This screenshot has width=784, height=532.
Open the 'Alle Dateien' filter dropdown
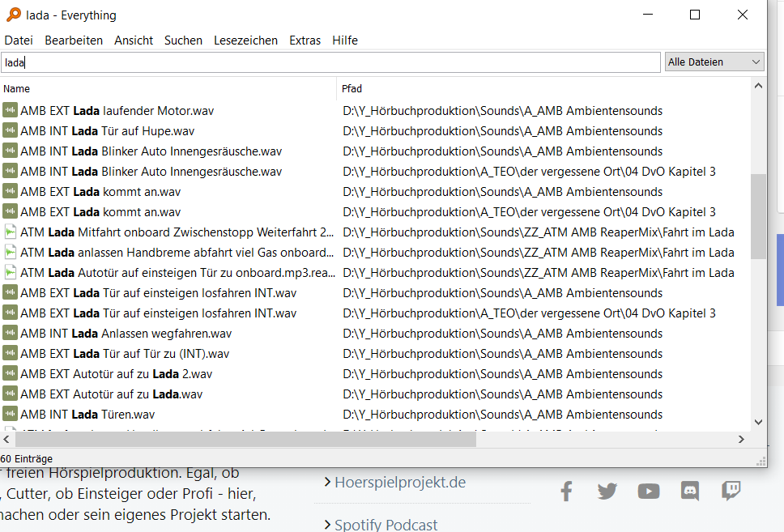tap(714, 62)
